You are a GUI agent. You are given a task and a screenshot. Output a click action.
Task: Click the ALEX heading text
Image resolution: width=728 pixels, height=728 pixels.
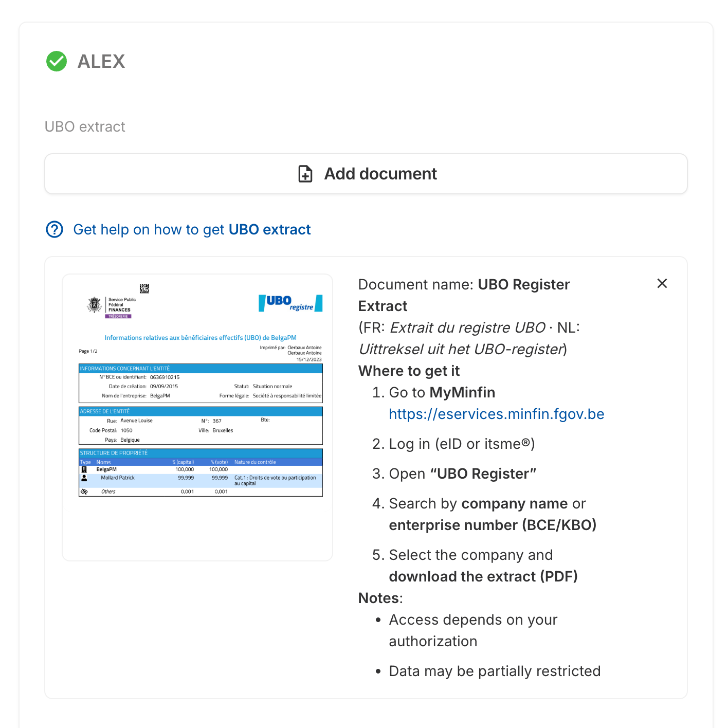[101, 61]
